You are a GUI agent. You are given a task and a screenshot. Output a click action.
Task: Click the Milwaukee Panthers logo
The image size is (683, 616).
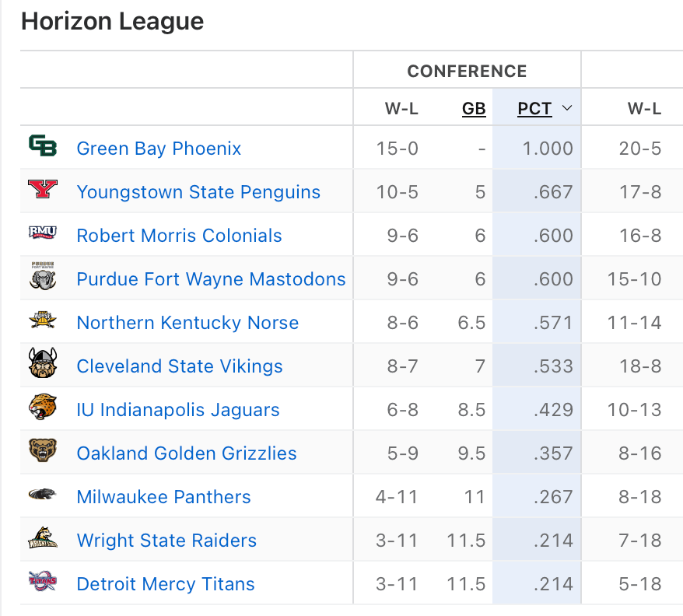coord(43,495)
